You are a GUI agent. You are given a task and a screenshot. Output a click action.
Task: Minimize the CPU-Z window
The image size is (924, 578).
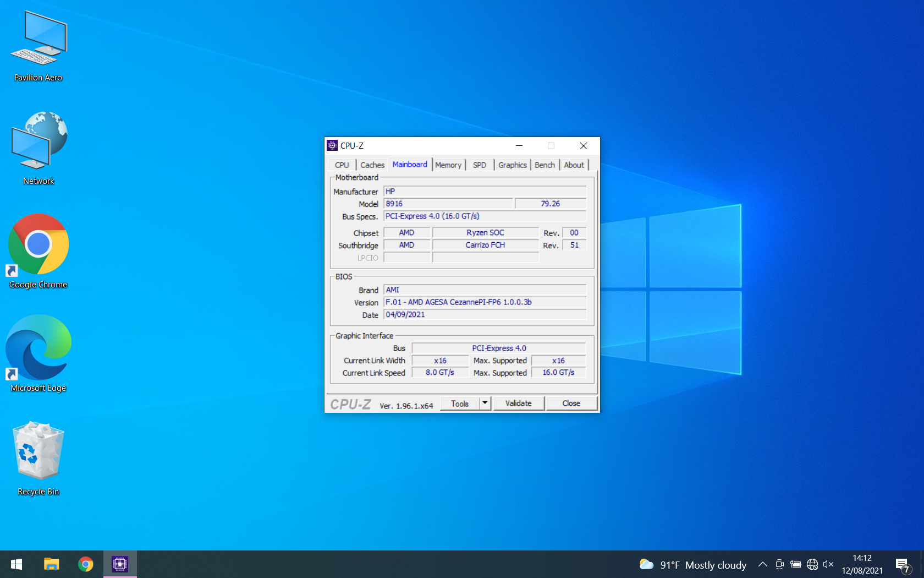point(519,146)
